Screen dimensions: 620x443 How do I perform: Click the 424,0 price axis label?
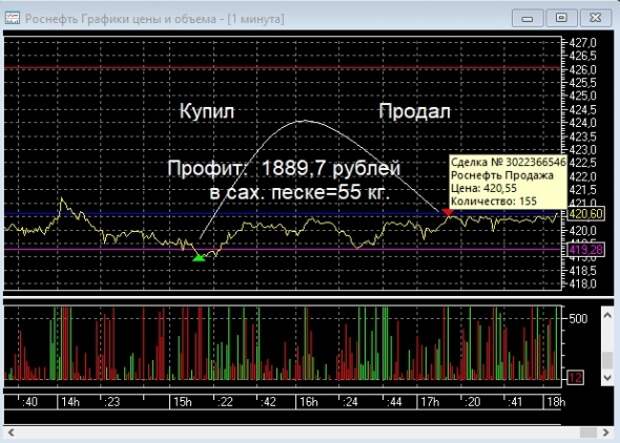(582, 123)
